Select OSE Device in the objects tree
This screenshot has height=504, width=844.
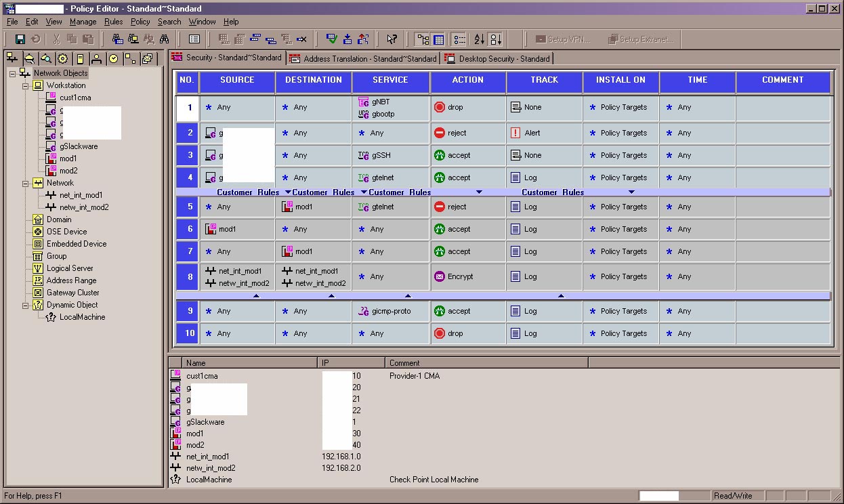pyautogui.click(x=66, y=232)
